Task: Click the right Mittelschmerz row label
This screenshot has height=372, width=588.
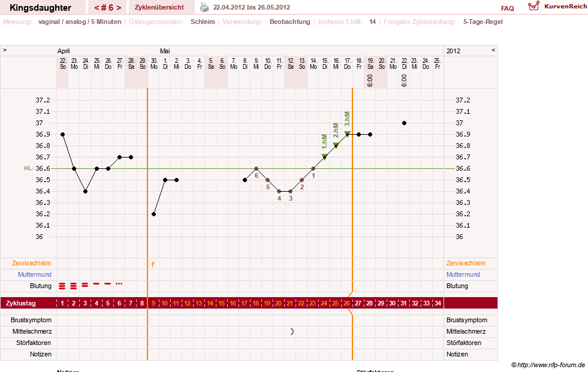Action: [466, 331]
